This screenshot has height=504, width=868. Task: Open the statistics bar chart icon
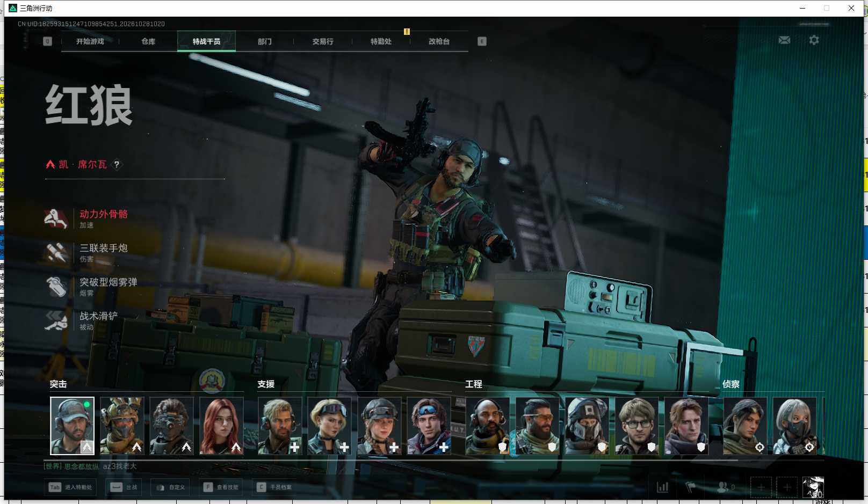pyautogui.click(x=663, y=487)
